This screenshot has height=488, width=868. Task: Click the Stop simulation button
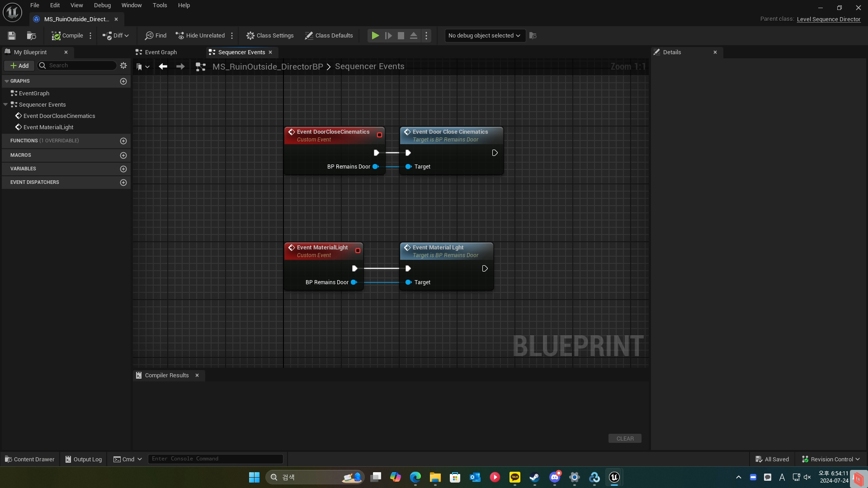click(x=401, y=36)
